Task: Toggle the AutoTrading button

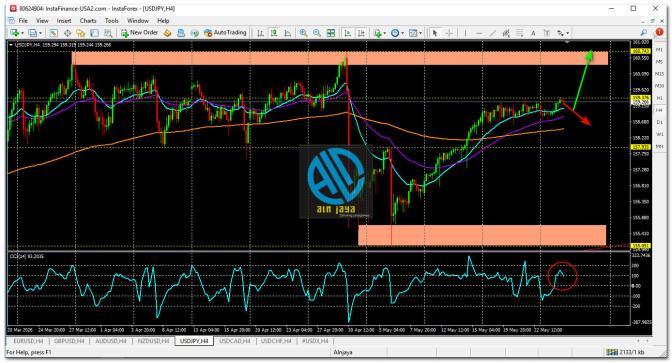Action: (225, 33)
